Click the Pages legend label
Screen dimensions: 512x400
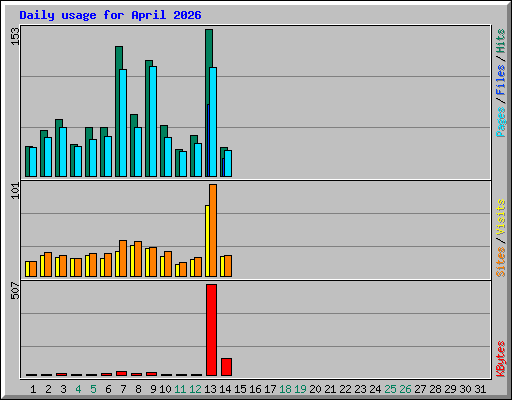click(x=501, y=122)
